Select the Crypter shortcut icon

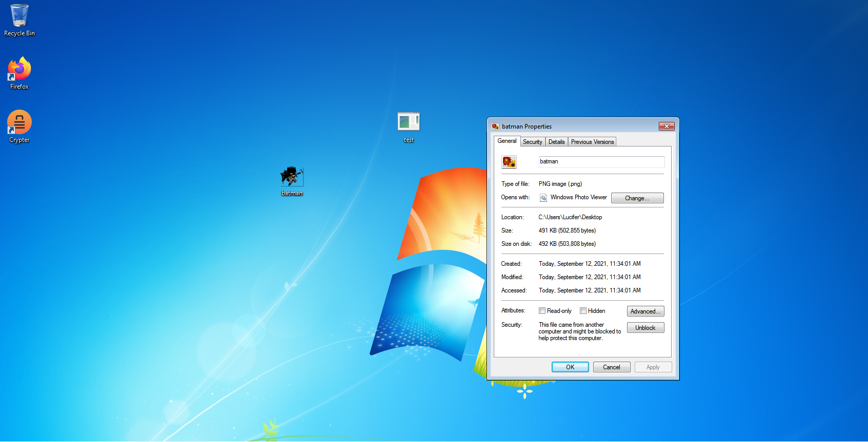tap(19, 122)
